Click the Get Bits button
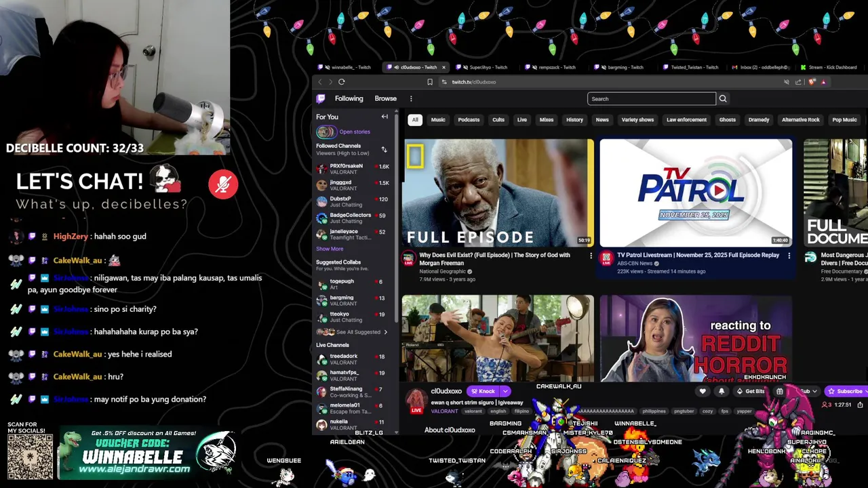Screen dimensions: 868x488 tap(751, 391)
